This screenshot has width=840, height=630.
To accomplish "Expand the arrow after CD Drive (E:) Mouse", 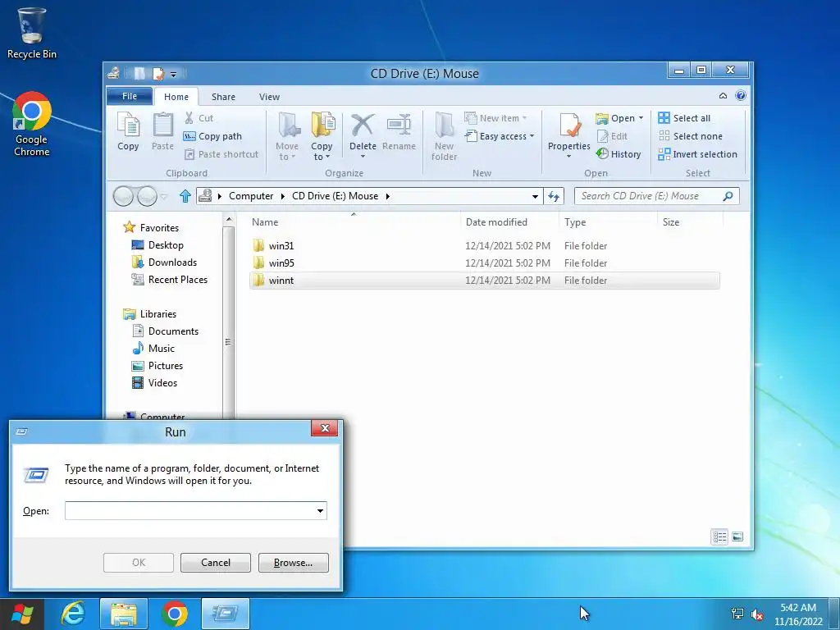I will tap(388, 196).
